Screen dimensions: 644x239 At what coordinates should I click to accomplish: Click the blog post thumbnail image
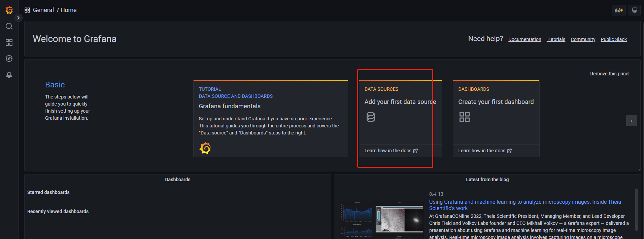382,220
